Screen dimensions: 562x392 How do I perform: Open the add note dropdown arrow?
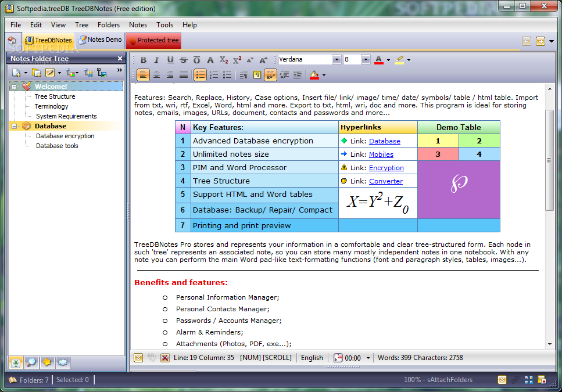26,73
